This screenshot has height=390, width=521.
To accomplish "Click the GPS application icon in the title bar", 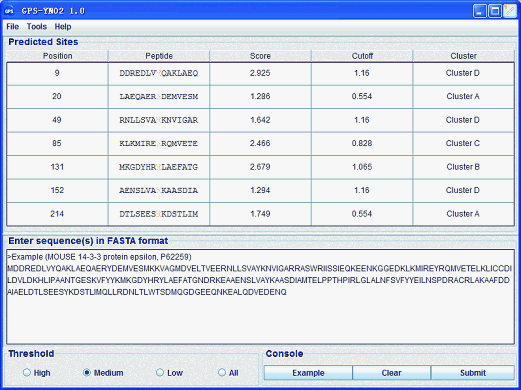I will (x=9, y=11).
